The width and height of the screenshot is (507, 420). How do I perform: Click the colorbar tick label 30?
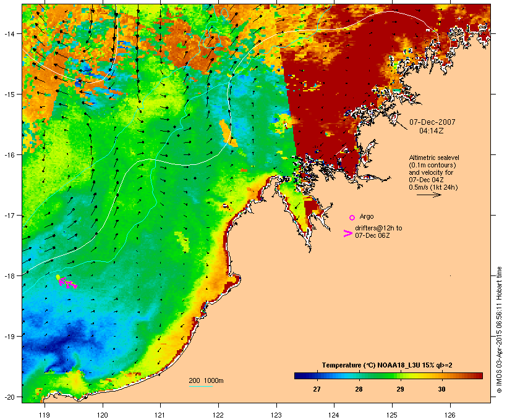point(441,389)
